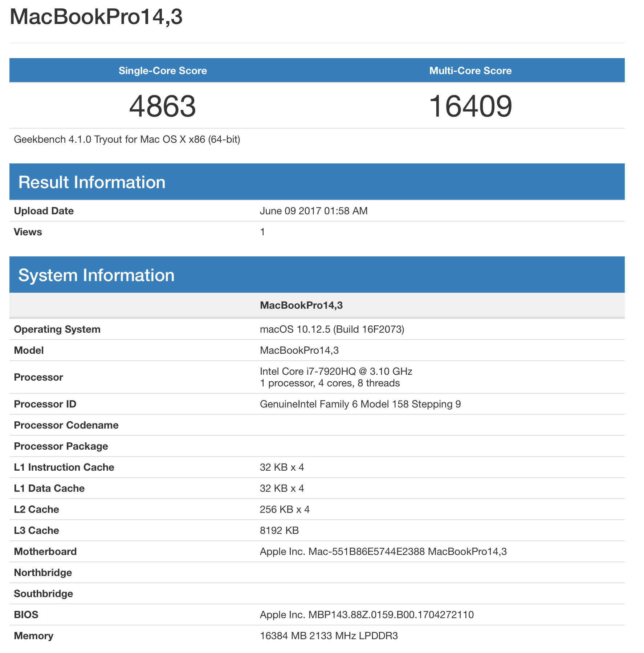
Task: Select the date June 09 2017 01:58 AM
Action: 314,211
